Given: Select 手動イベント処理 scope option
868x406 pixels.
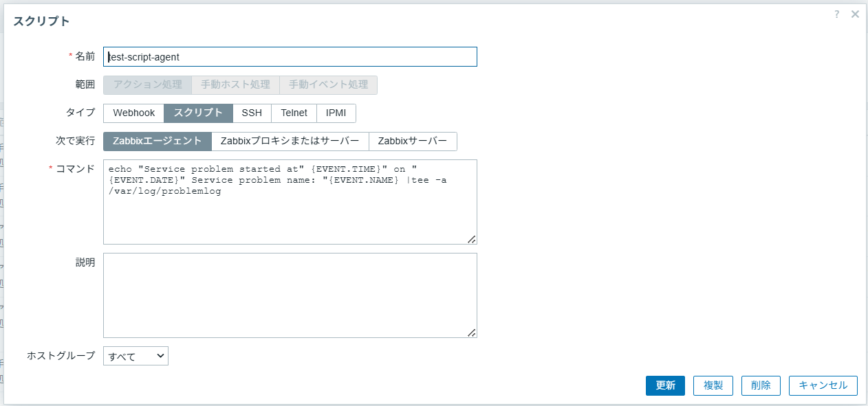Looking at the screenshot, I should pyautogui.click(x=329, y=85).
